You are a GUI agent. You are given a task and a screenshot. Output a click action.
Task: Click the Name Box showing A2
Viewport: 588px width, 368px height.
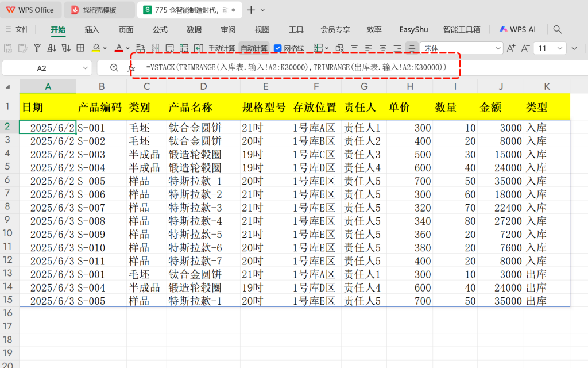tap(41, 68)
